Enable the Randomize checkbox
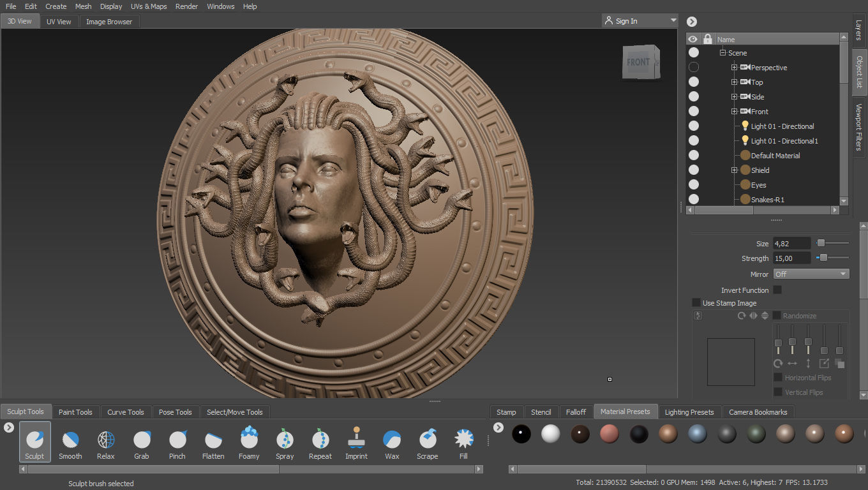 click(x=777, y=315)
